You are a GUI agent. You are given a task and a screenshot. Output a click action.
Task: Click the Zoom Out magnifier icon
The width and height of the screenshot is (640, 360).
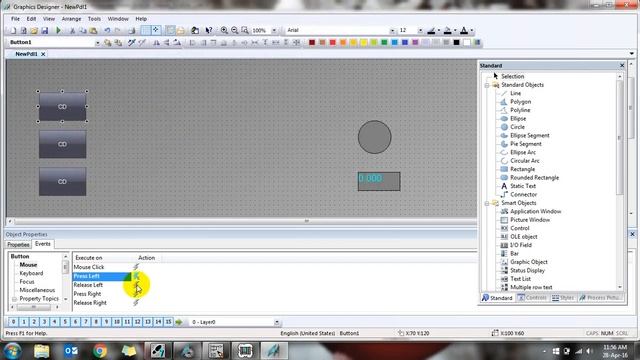(235, 30)
